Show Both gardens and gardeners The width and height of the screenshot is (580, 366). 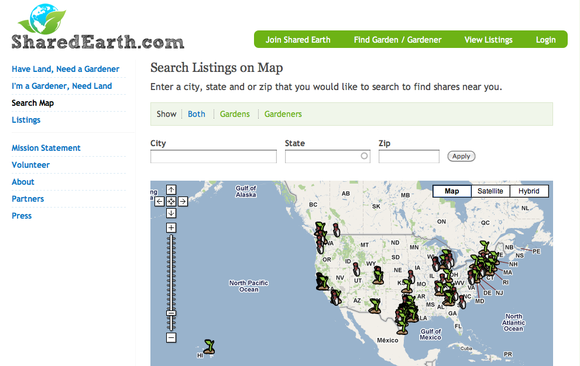[x=196, y=114]
